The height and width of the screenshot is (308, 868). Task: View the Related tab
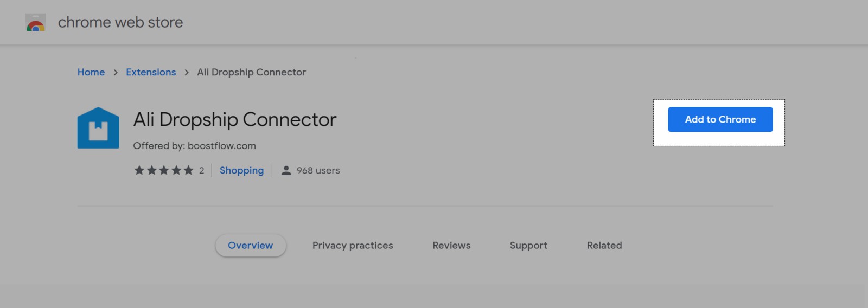(604, 246)
